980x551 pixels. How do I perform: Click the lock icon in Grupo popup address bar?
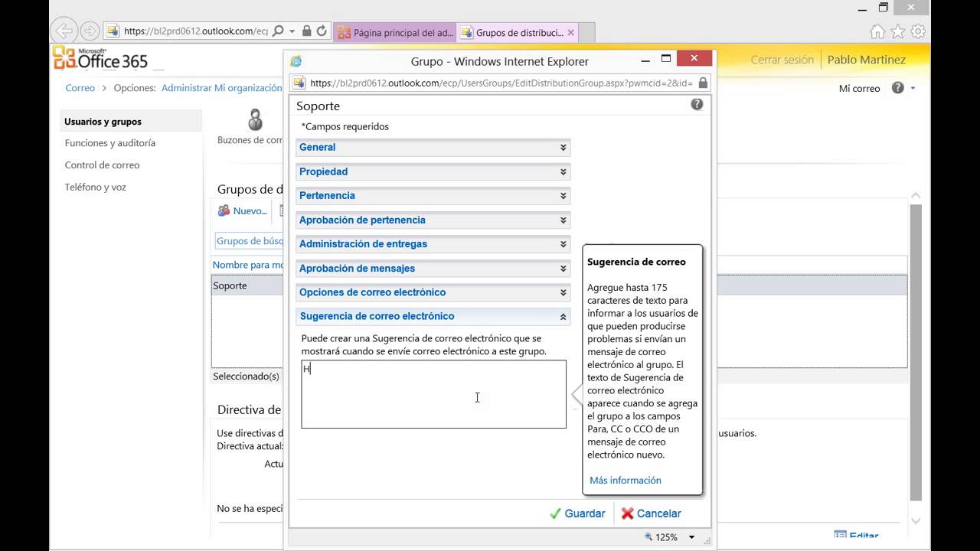pos(703,83)
